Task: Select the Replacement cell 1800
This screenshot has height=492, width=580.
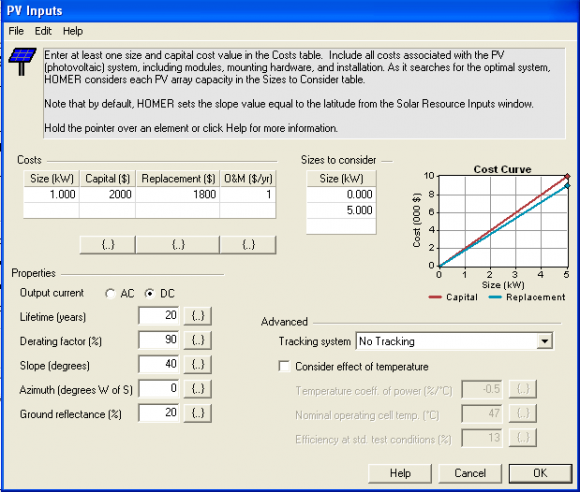Action: click(x=178, y=195)
